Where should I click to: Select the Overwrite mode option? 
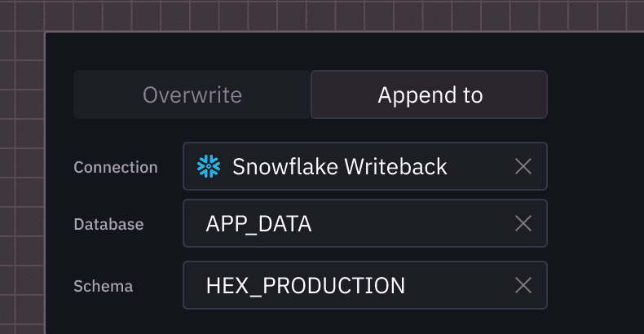[192, 94]
